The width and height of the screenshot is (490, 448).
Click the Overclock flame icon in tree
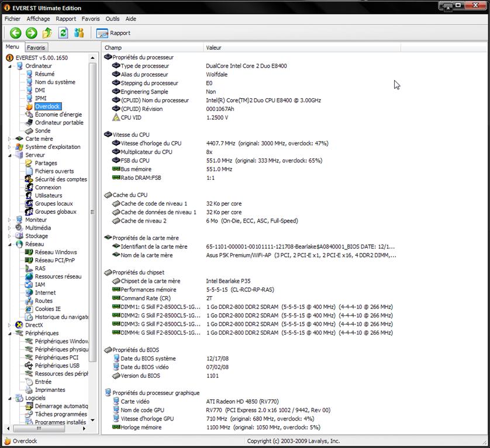point(29,106)
